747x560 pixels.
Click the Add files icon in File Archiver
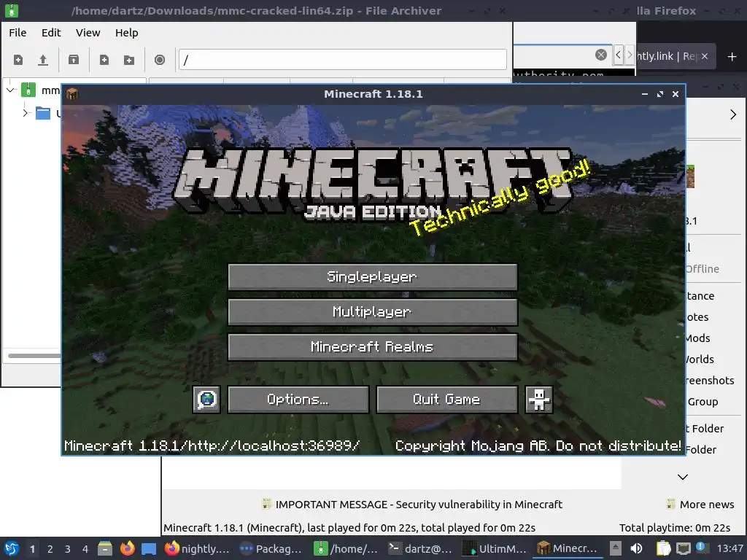point(104,60)
